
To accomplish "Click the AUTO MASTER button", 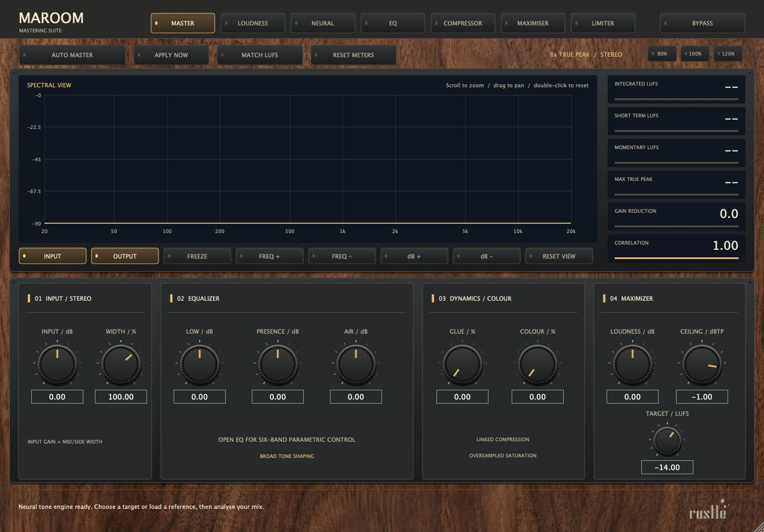I will pos(72,55).
